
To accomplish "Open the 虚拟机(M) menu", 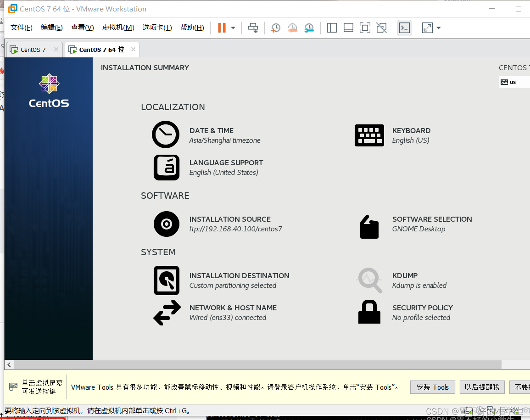I will point(118,28).
